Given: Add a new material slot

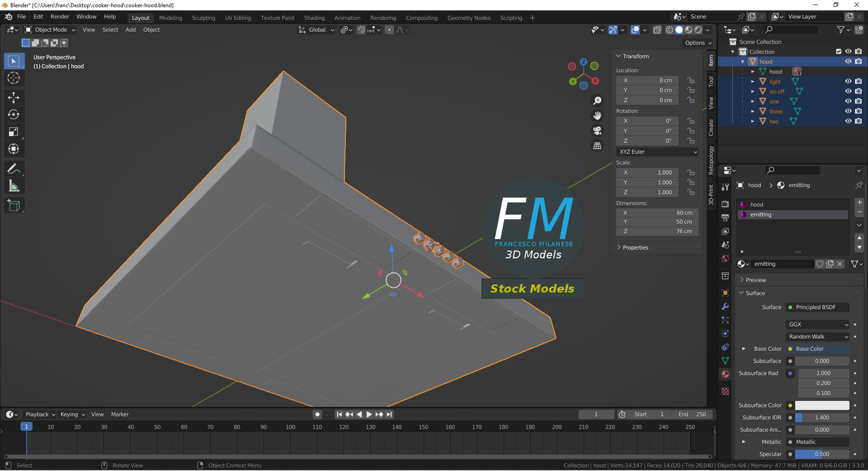Looking at the screenshot, I should pos(859,203).
